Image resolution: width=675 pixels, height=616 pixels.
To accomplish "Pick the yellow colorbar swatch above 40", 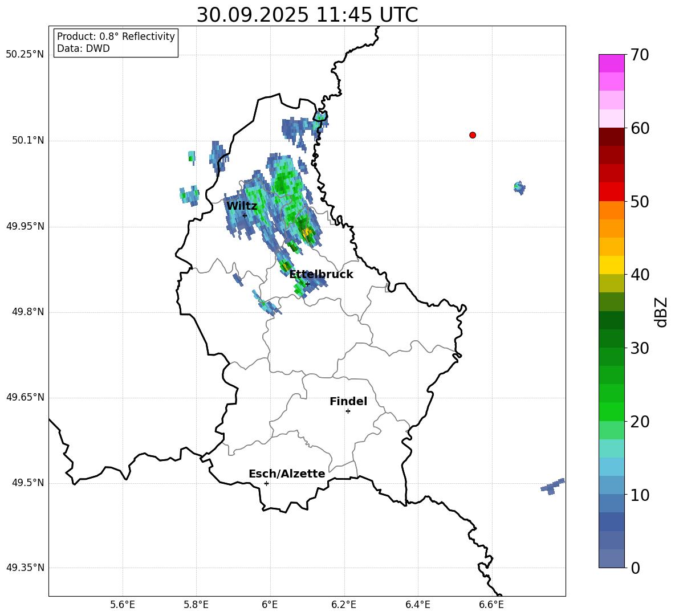I will tap(611, 265).
